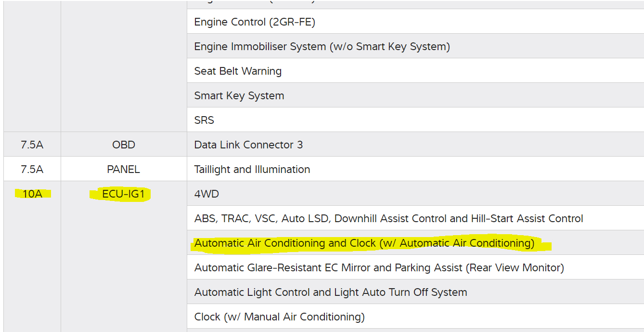
Task: Select the PANEL fuse name cell
Action: point(124,170)
